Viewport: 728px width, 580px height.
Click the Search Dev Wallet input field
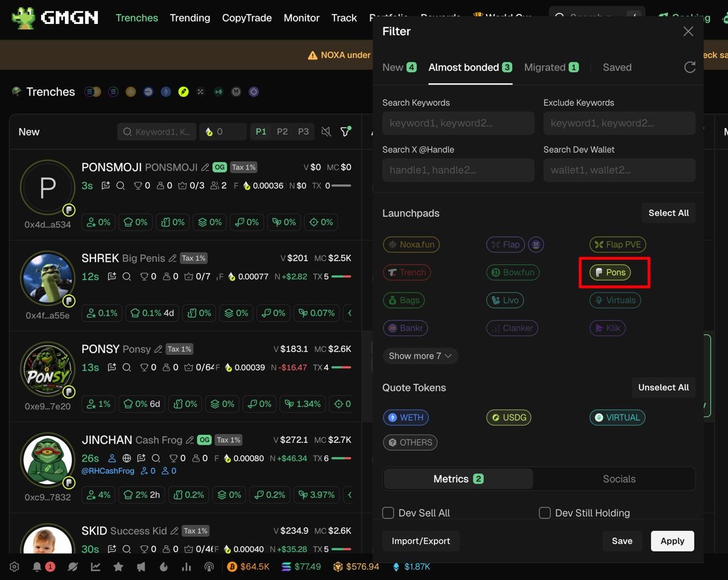(619, 170)
